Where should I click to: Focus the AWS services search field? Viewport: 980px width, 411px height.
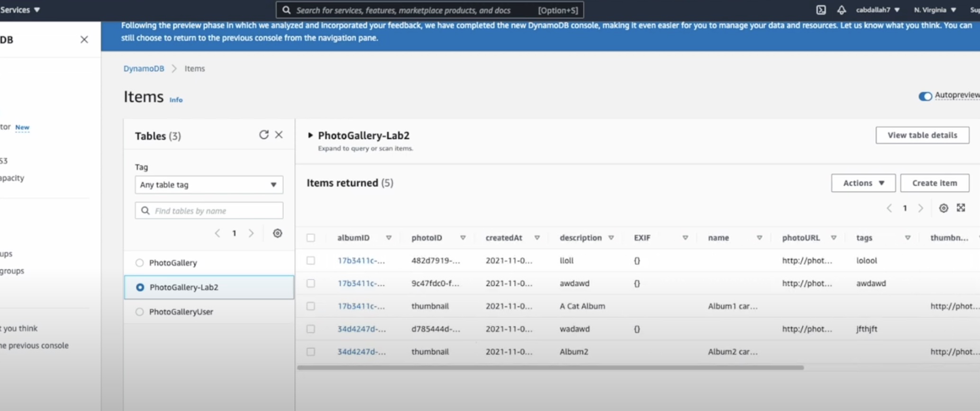[430, 10]
